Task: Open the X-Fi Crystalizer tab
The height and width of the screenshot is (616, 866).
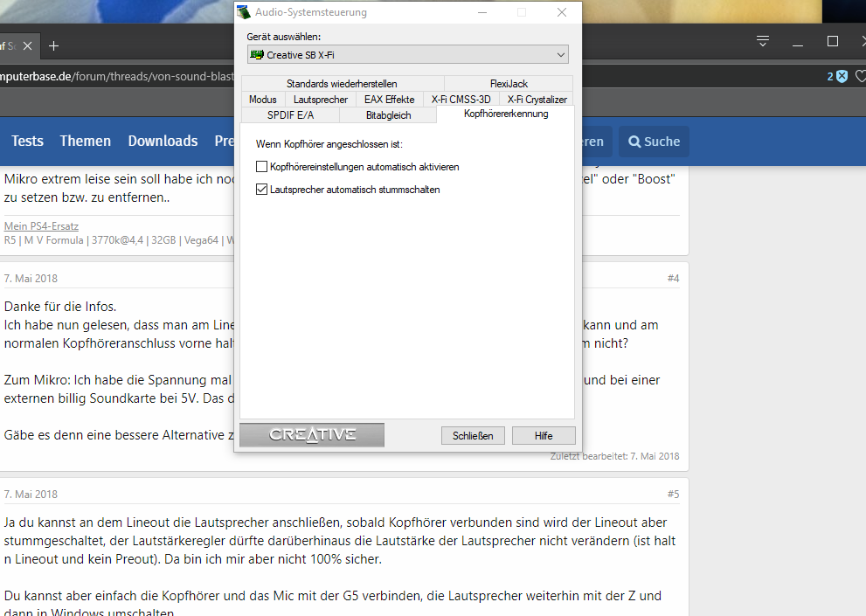Action: [x=537, y=100]
